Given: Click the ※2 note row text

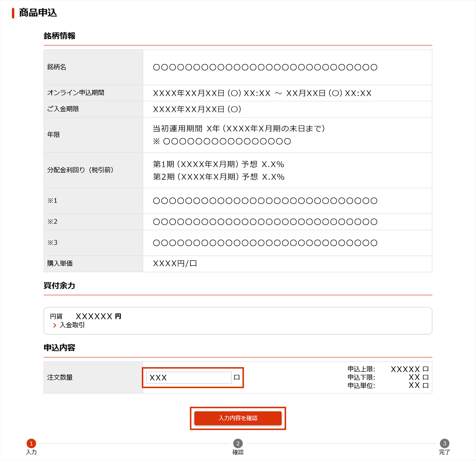Looking at the screenshot, I should (x=265, y=222).
